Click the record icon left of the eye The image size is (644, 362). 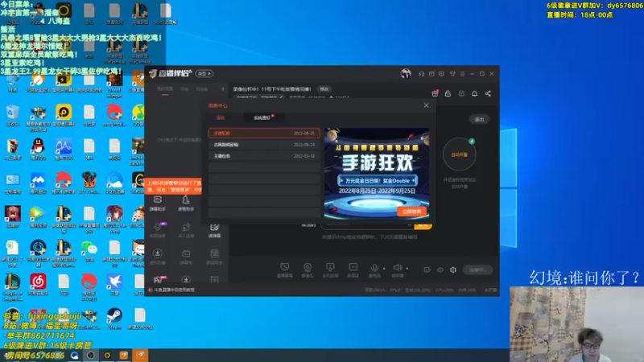point(427,269)
